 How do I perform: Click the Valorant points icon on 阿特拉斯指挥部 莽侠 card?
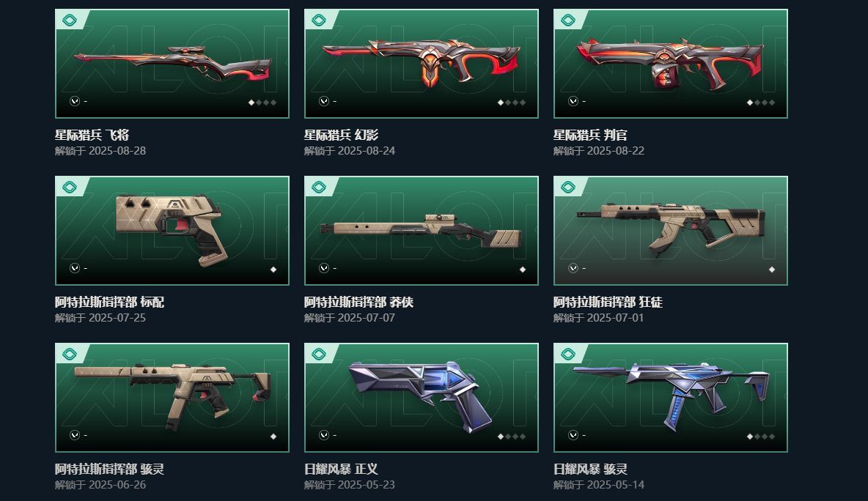(324, 268)
